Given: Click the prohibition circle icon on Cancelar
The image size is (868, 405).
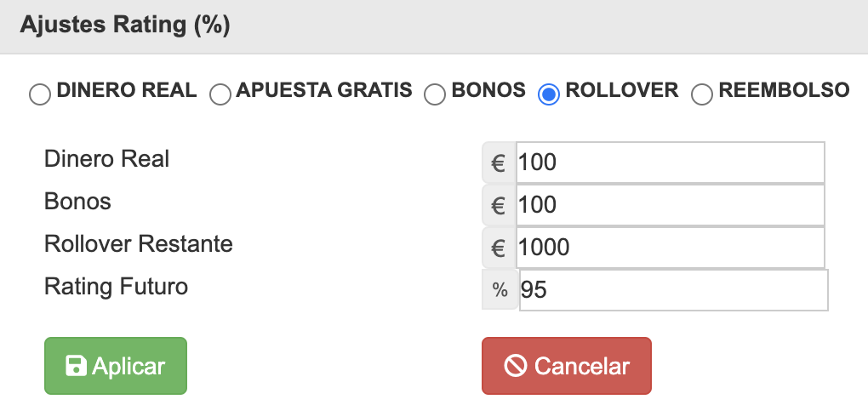Looking at the screenshot, I should click(515, 366).
